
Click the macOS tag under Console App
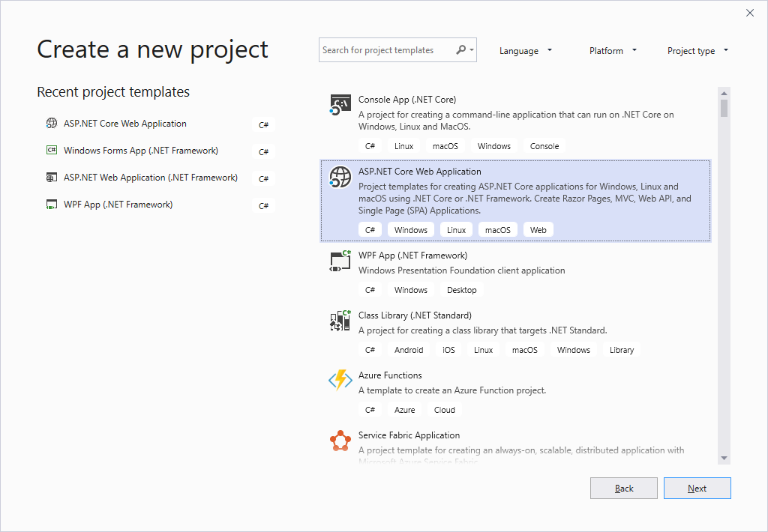coord(445,146)
